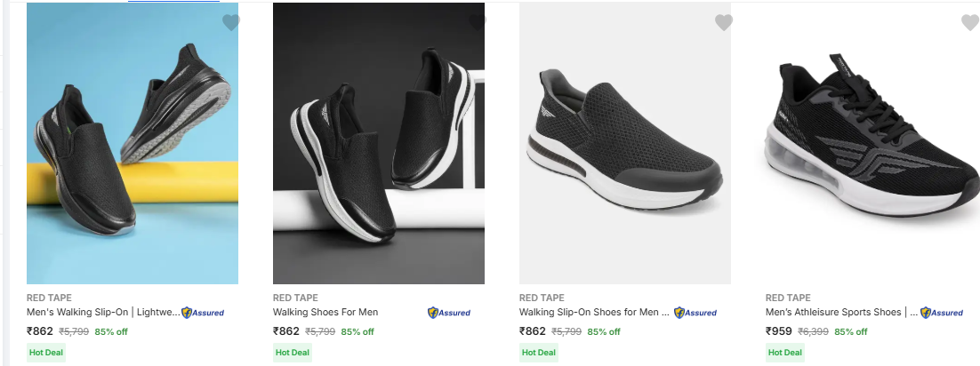980x366 pixels.
Task: Click Hot Deal tag under Men's Athleisure Sports Shoes
Action: point(785,353)
